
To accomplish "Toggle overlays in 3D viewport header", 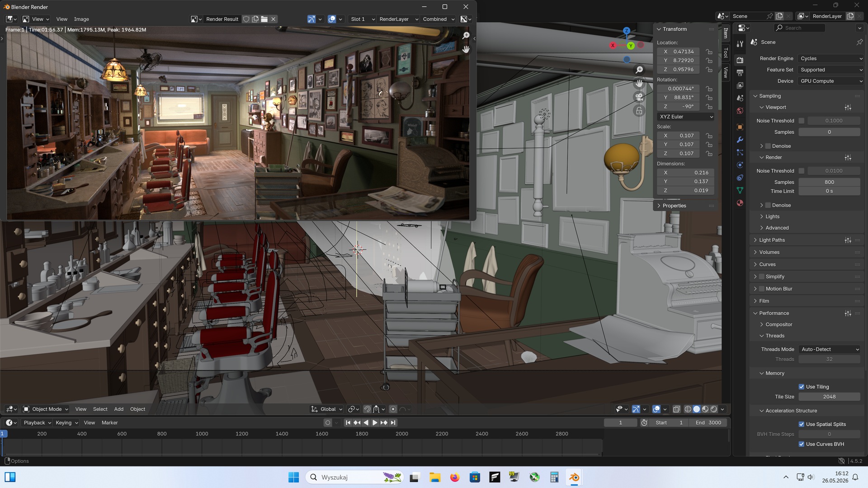I will tap(656, 409).
